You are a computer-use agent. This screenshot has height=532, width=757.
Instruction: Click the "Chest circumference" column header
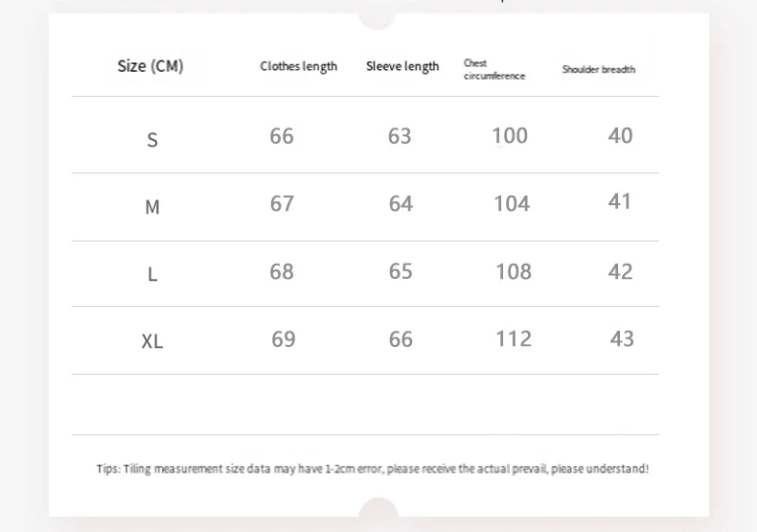494,69
